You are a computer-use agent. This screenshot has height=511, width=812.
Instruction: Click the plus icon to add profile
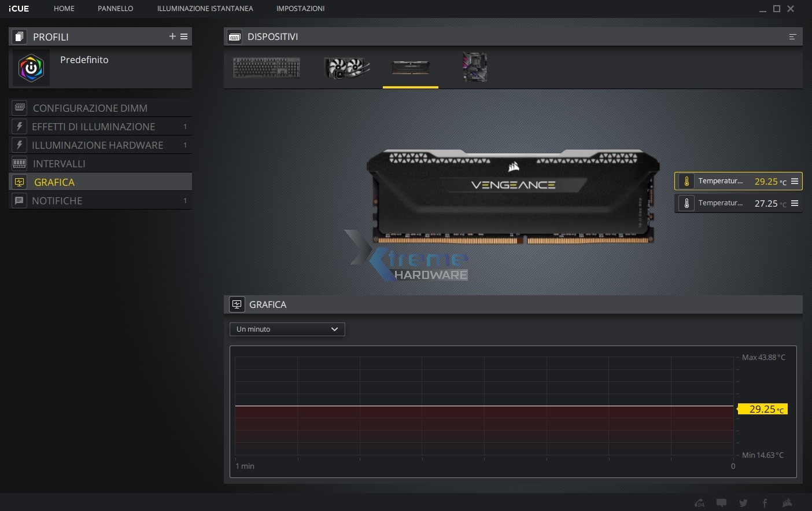coord(172,36)
